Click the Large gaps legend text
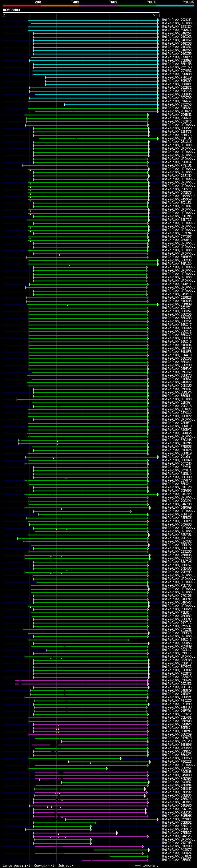Image resolution: width=197 pixels, height=868 pixels. [x=38, y=865]
